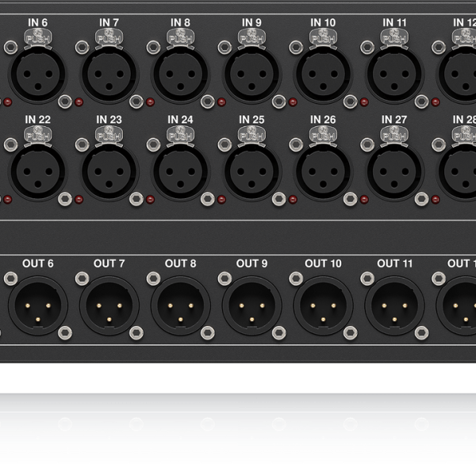Choose the IN 25 XLR input socket
Viewport: 476px width, 476px height.
(252, 172)
